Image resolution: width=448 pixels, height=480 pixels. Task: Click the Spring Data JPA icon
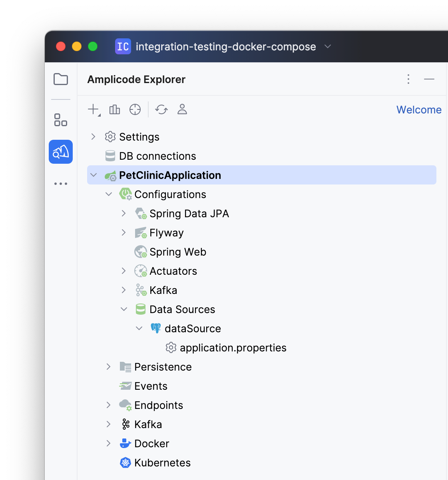[x=141, y=214]
